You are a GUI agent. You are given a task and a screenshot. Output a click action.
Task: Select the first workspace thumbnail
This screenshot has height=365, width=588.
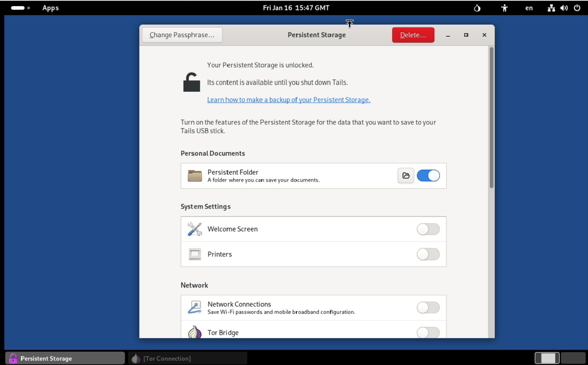[547, 358]
